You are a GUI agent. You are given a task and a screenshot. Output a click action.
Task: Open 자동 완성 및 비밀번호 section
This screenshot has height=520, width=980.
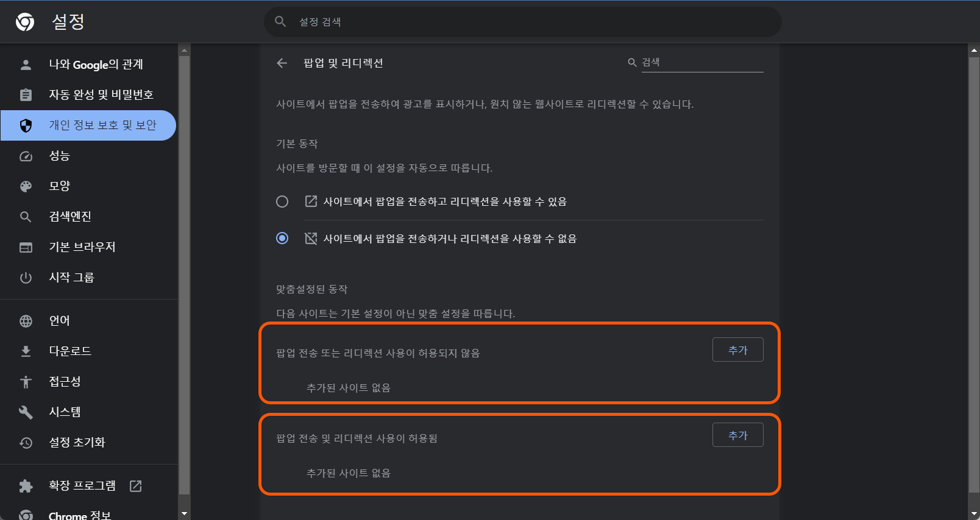[x=89, y=94]
